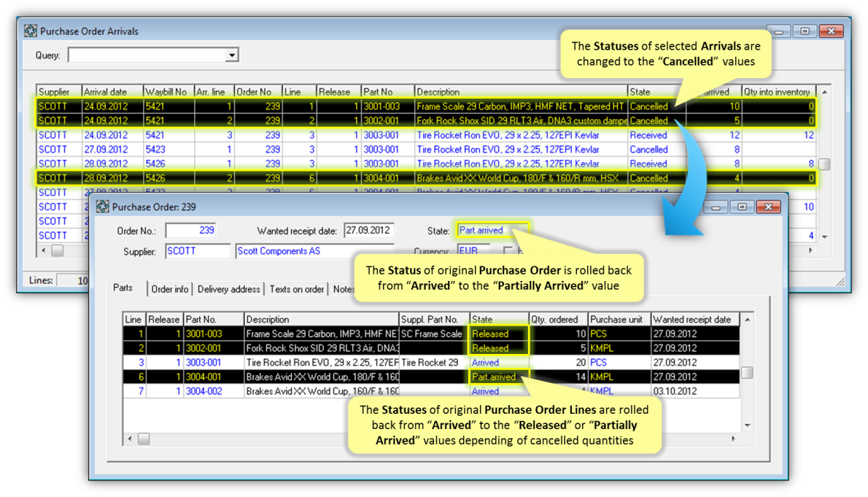Open the Query dropdown in Purchase Order Arrivals
The height and width of the screenshot is (497, 868).
pos(232,55)
